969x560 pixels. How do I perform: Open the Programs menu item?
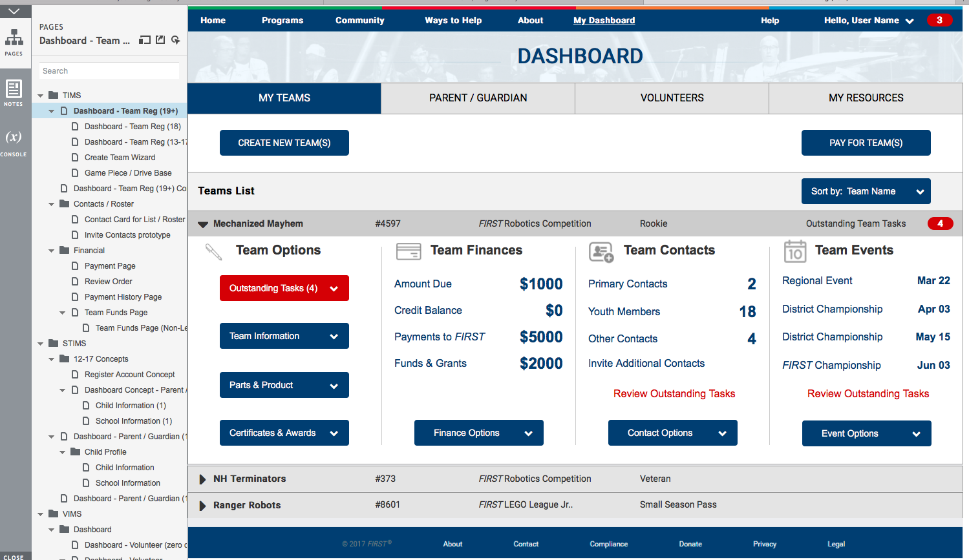pyautogui.click(x=282, y=20)
